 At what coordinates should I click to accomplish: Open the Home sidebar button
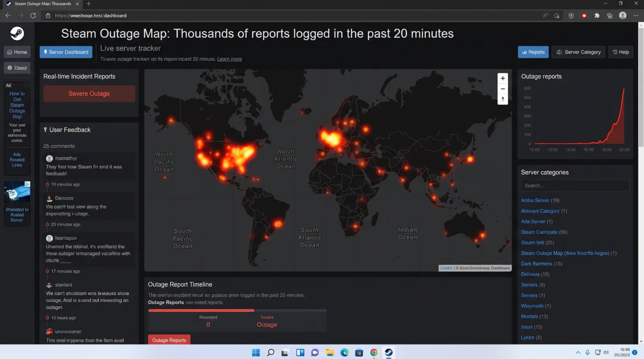tap(17, 52)
